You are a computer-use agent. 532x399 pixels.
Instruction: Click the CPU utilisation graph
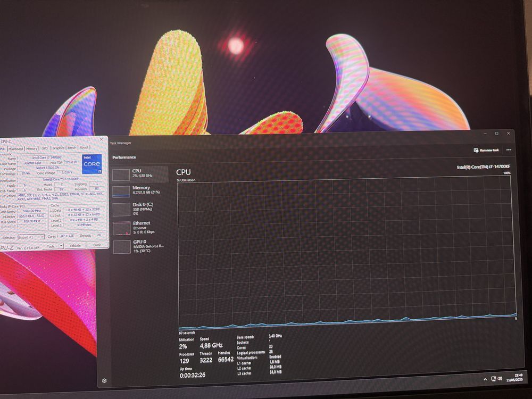tap(347, 252)
